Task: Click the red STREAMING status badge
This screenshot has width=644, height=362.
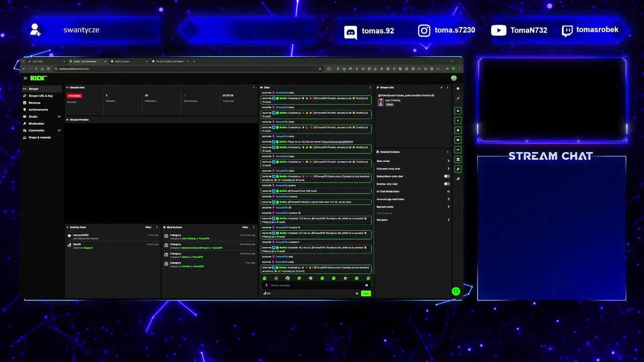Action: pos(74,96)
